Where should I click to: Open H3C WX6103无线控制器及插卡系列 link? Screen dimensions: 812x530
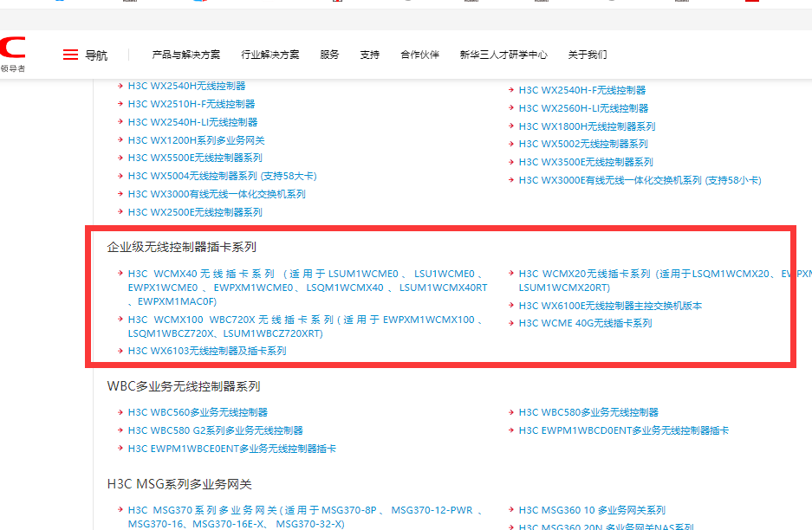click(207, 351)
